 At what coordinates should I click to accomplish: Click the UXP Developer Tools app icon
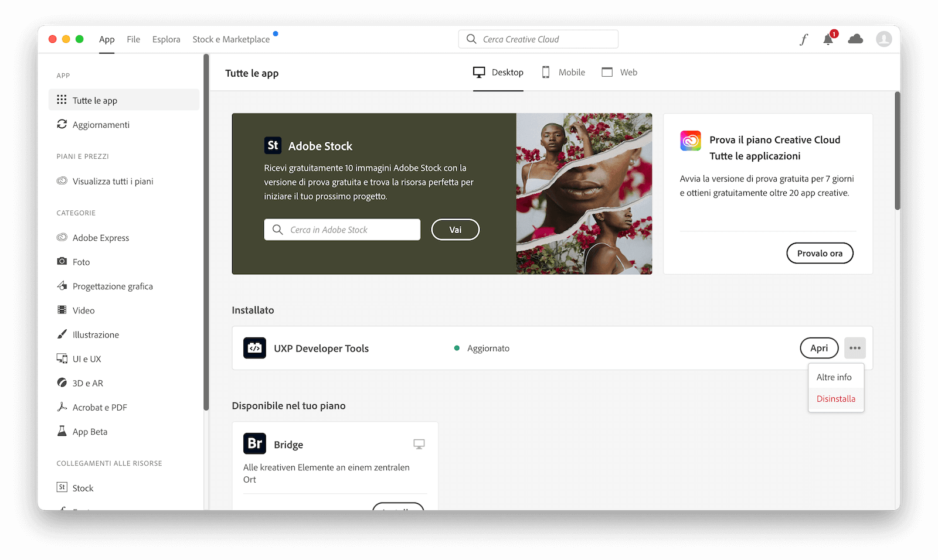[x=254, y=348]
